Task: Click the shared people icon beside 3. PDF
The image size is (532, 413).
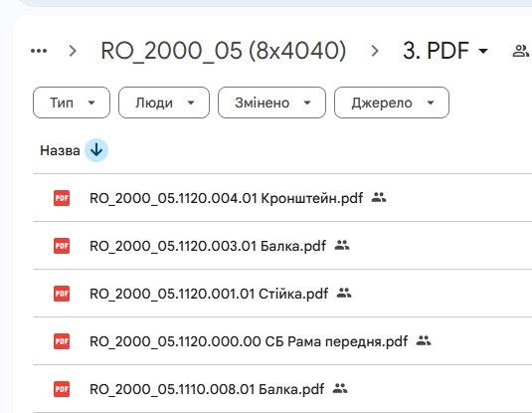Action: click(x=520, y=51)
